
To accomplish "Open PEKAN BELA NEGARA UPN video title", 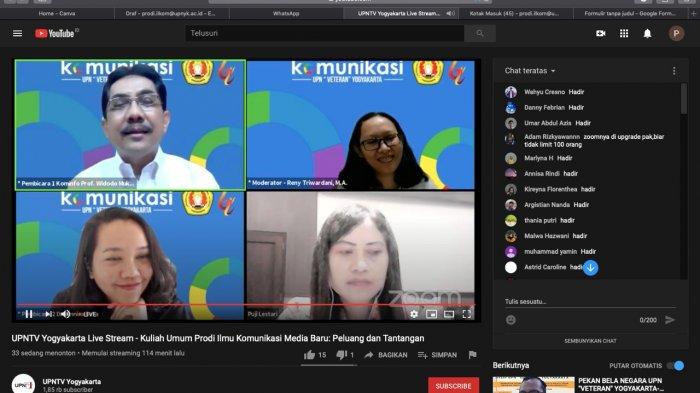I will (621, 385).
